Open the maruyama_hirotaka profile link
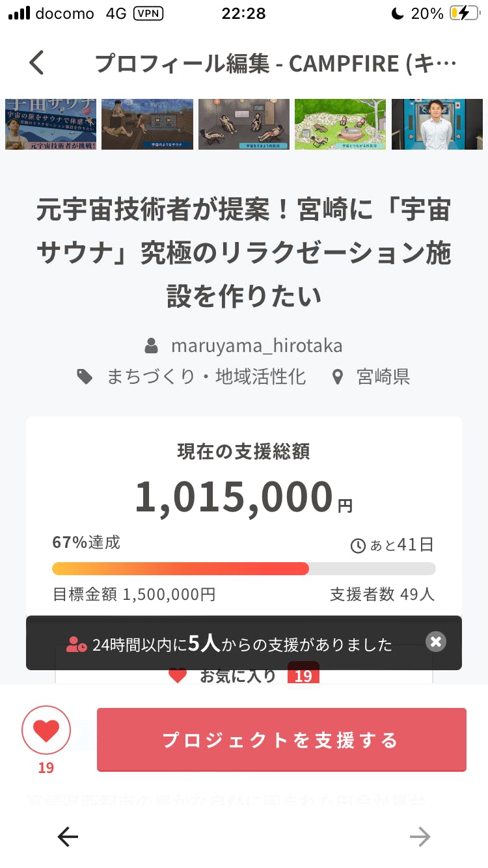Viewport: 488px width, 868px height. point(256,345)
